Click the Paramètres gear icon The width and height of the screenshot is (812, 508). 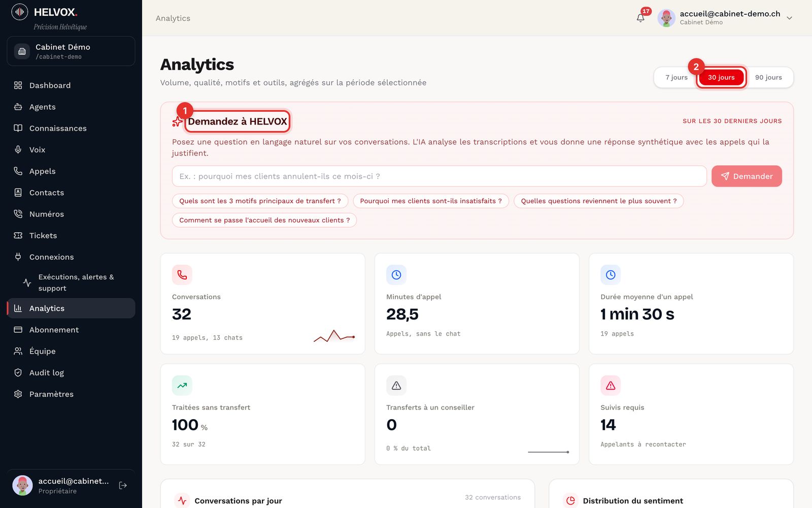(x=18, y=394)
